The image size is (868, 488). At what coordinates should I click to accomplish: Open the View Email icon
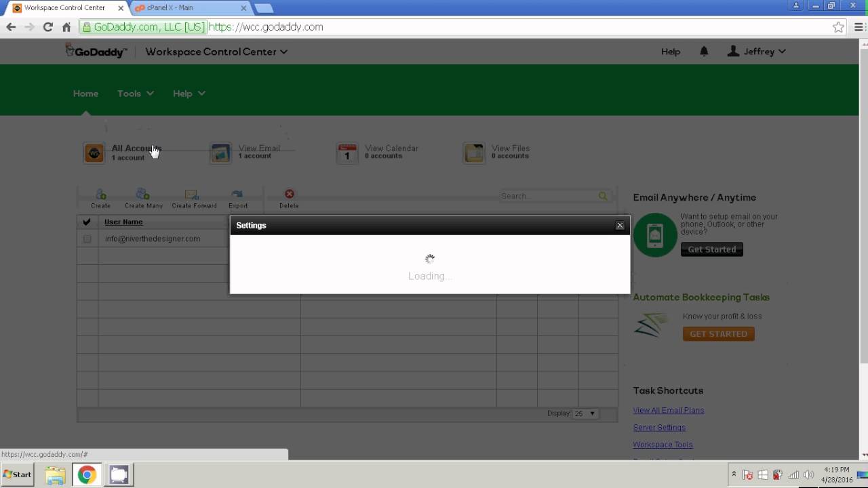220,152
